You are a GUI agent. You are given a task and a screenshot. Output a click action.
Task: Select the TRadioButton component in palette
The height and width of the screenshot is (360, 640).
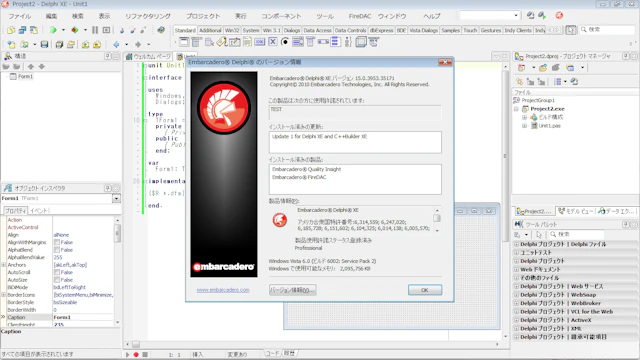tap(285, 42)
